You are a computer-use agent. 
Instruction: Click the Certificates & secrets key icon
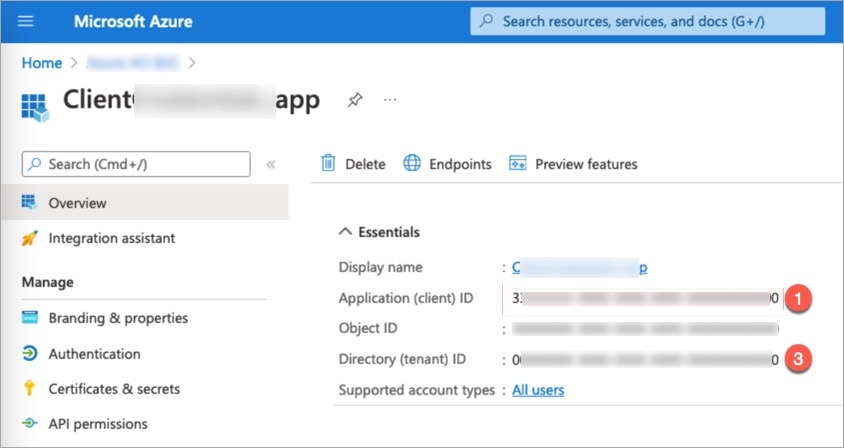tap(30, 389)
